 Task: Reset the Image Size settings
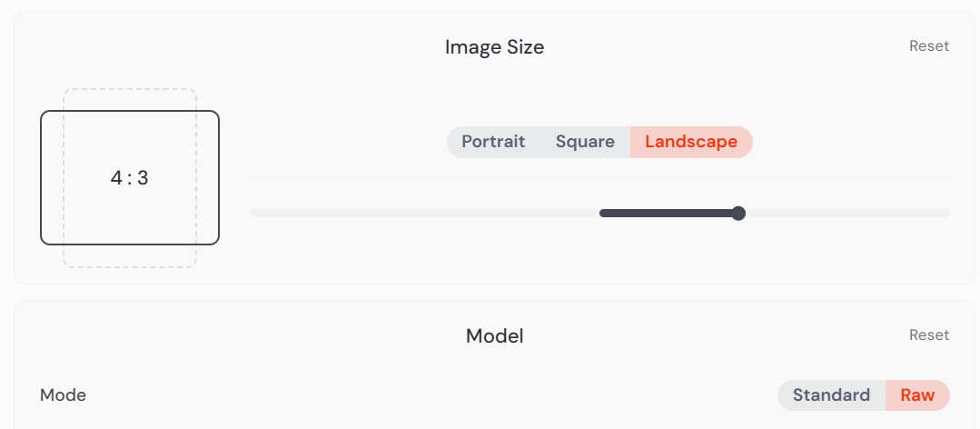point(928,46)
